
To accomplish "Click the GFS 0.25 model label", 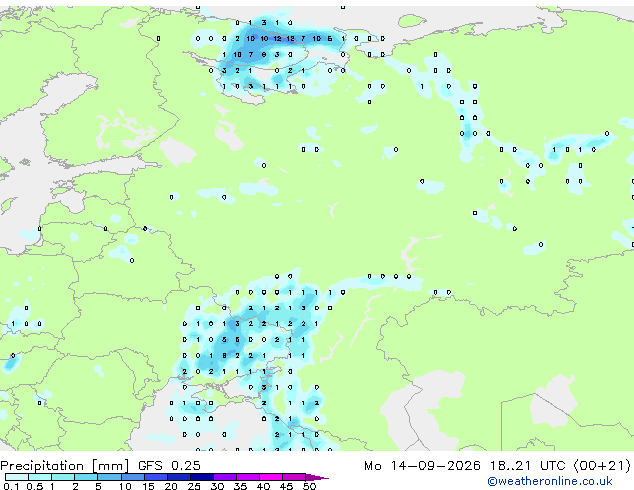I will pos(169,466).
